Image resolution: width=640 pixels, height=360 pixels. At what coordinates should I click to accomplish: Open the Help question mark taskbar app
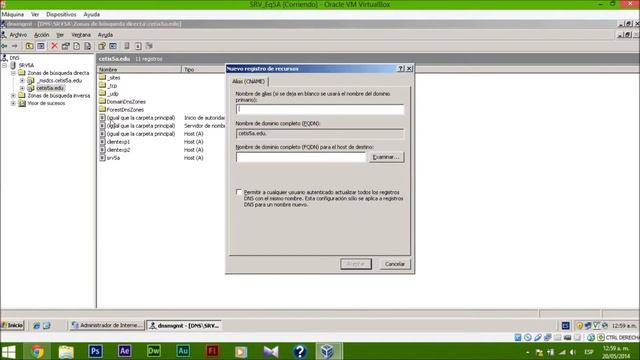(x=300, y=351)
